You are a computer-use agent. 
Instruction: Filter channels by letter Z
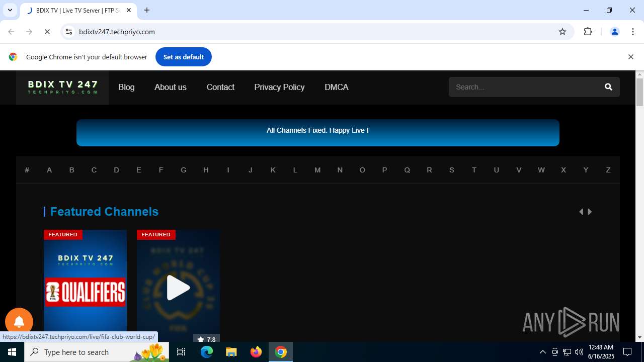pyautogui.click(x=608, y=170)
